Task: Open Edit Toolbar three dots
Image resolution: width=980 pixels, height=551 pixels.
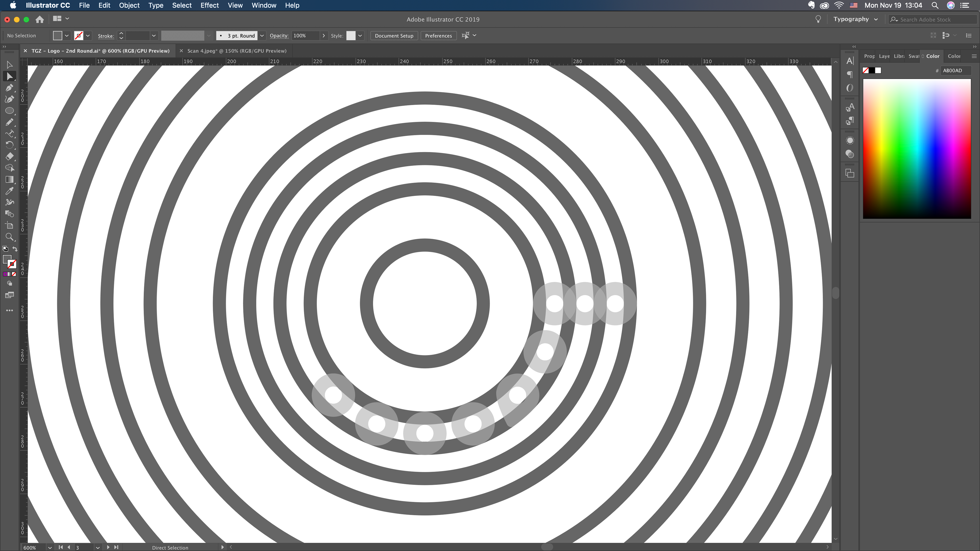Action: pos(9,310)
